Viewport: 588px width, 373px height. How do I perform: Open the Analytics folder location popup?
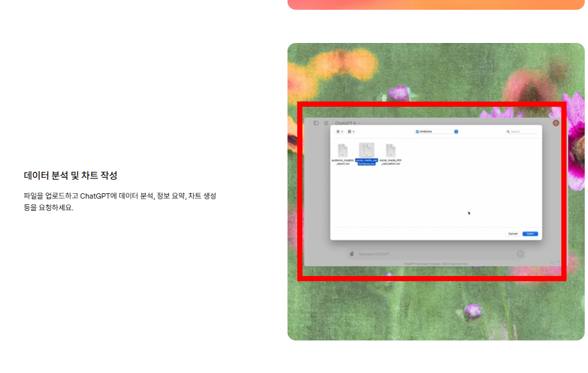[x=436, y=131]
